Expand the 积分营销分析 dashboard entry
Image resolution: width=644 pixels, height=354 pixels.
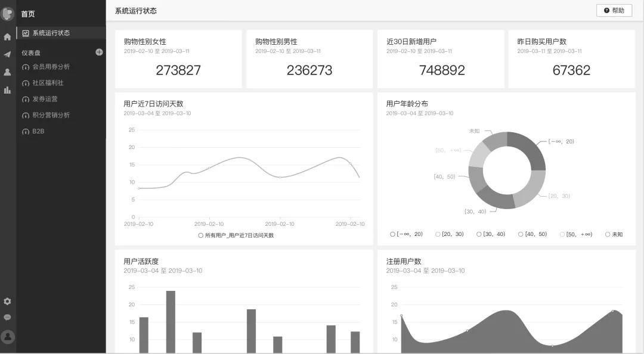click(51, 115)
